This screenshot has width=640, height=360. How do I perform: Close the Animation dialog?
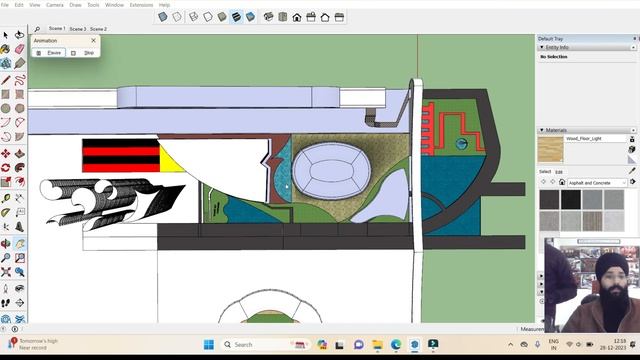93,40
